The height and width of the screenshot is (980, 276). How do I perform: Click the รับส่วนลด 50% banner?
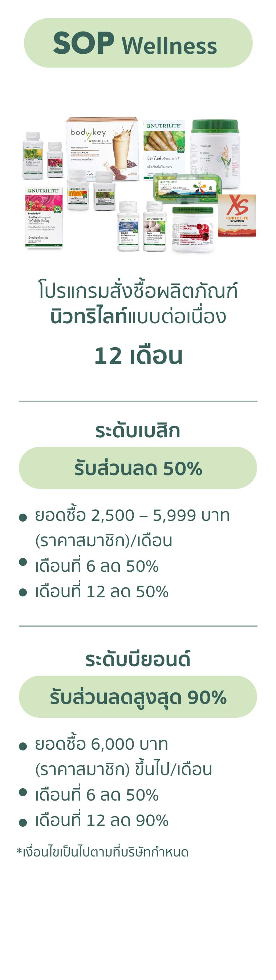tap(138, 467)
